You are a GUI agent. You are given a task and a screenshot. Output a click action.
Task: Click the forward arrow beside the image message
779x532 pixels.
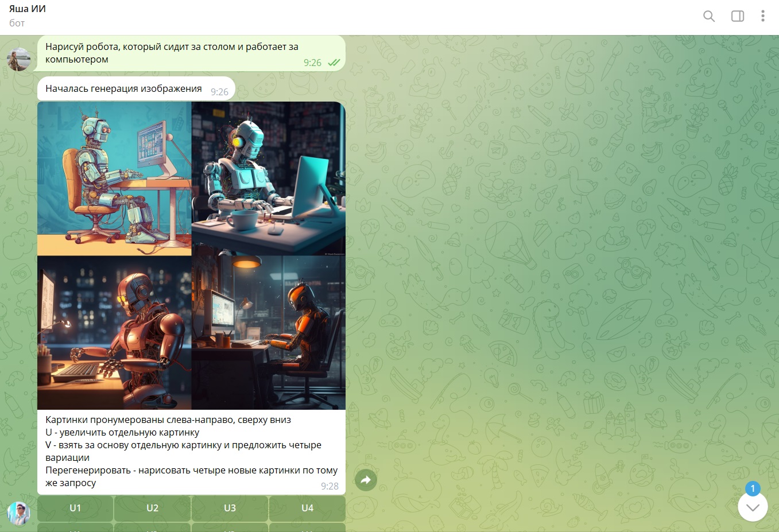point(366,480)
